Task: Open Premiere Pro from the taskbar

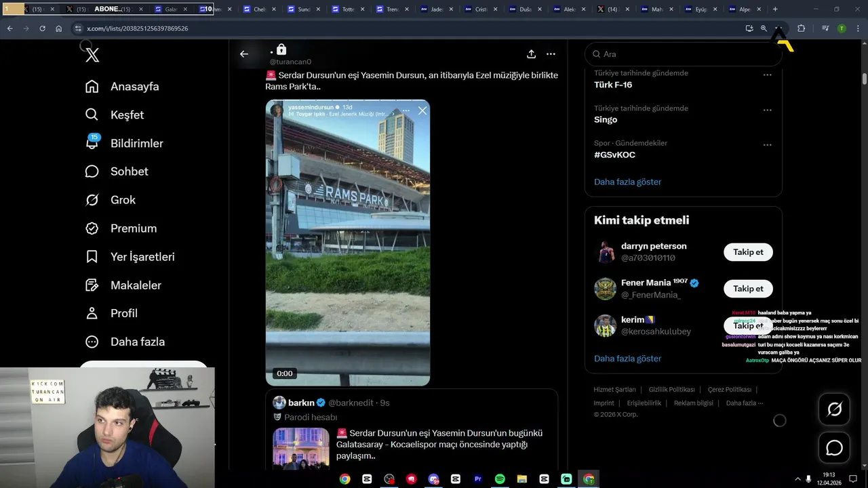Action: click(x=478, y=479)
